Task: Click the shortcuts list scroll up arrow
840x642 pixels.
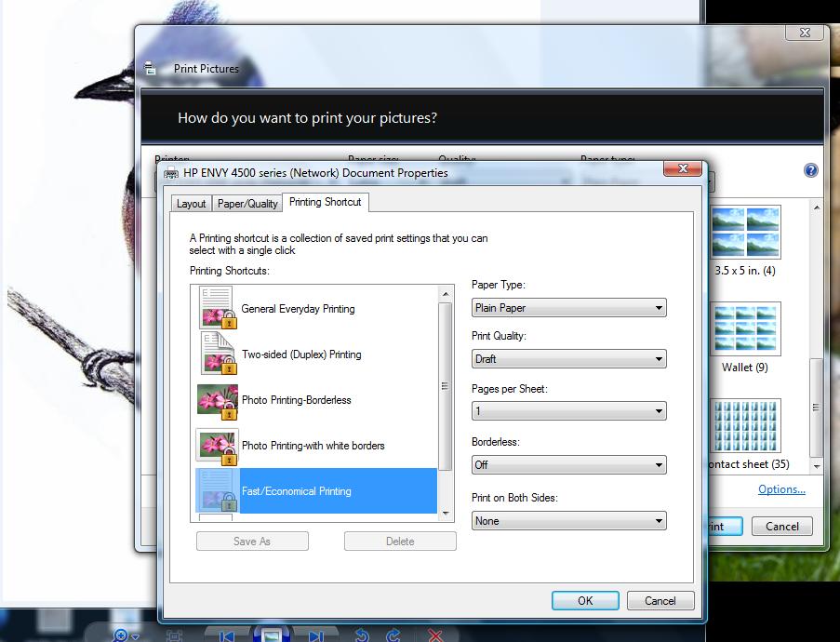Action: (x=446, y=294)
